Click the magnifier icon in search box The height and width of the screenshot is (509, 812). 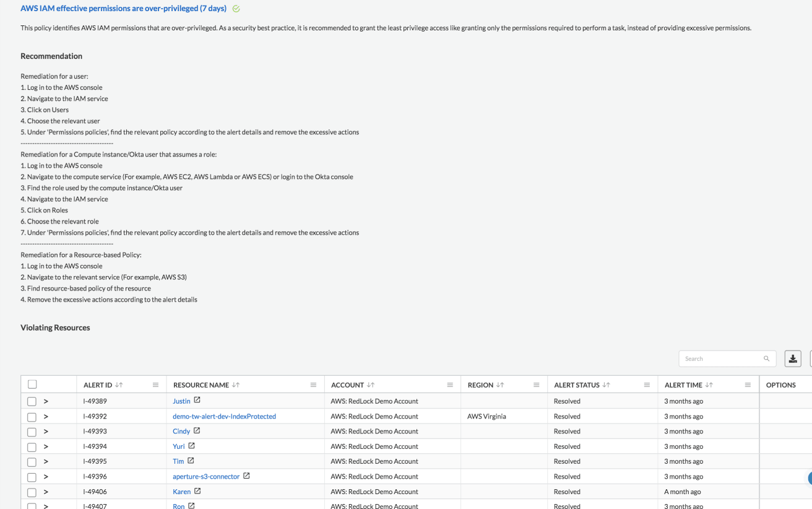coord(766,359)
